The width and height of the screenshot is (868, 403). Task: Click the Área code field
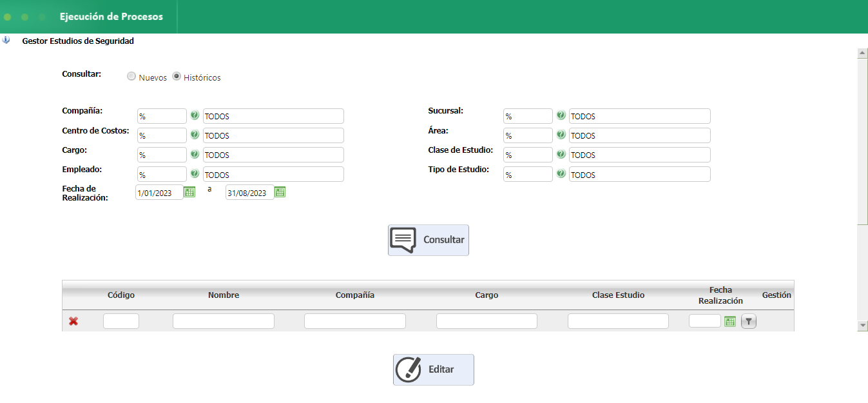(x=528, y=135)
